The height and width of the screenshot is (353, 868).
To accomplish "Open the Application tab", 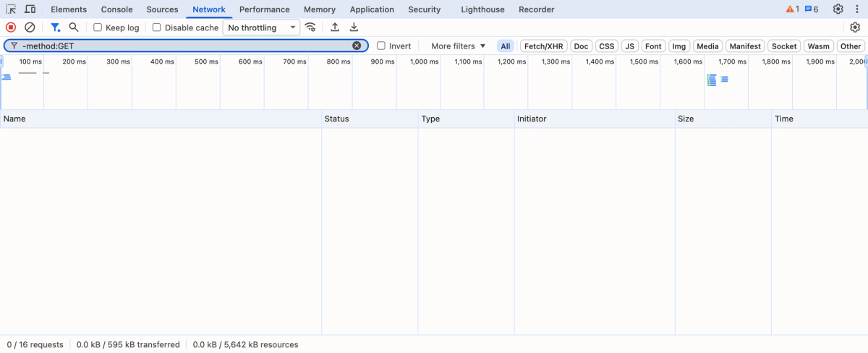I will pos(372,9).
